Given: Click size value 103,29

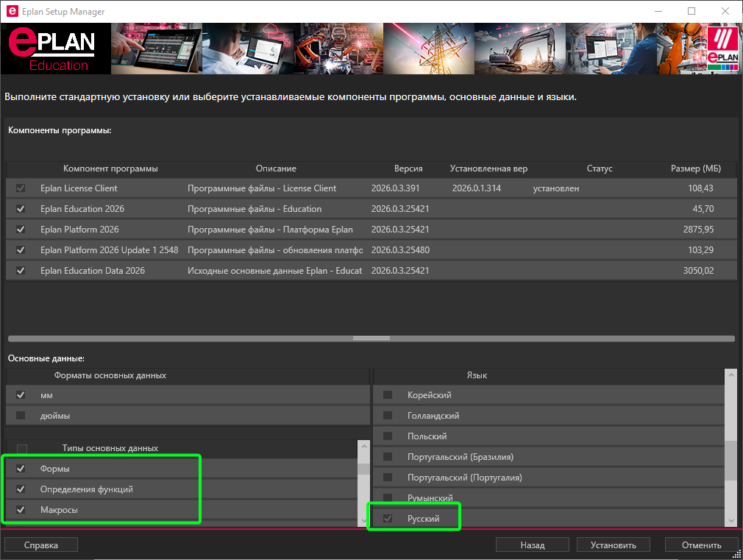Looking at the screenshot, I should click(x=700, y=250).
